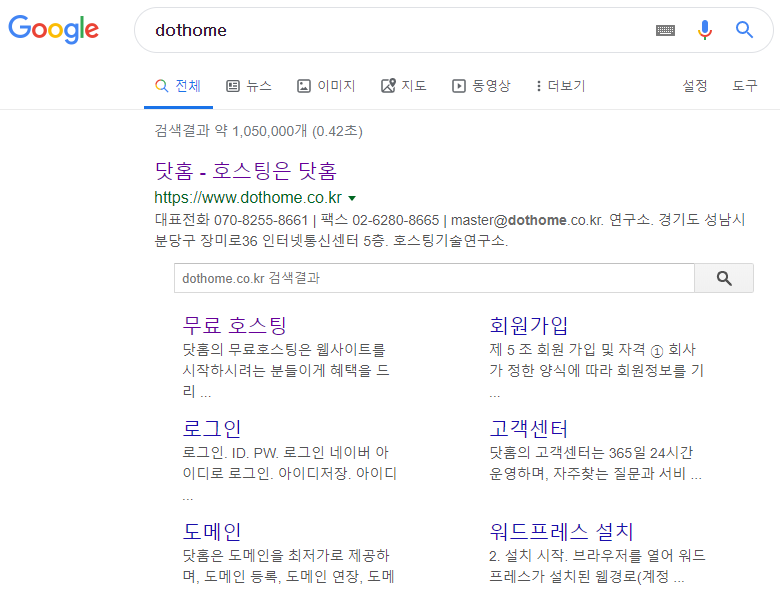This screenshot has height=600, width=780.
Task: Click the https://www.dothome.co.kr URL
Action: click(x=248, y=198)
